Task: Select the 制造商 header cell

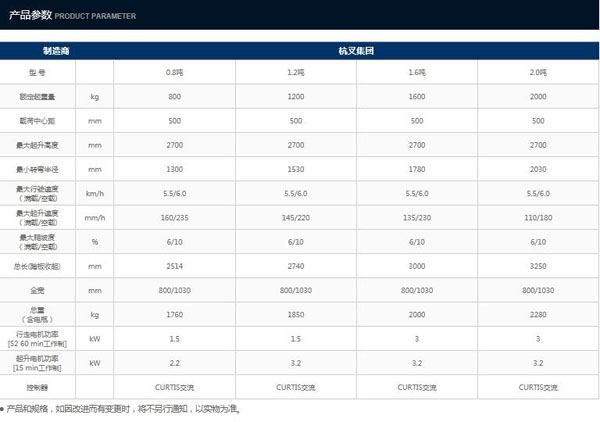Action: coord(56,49)
